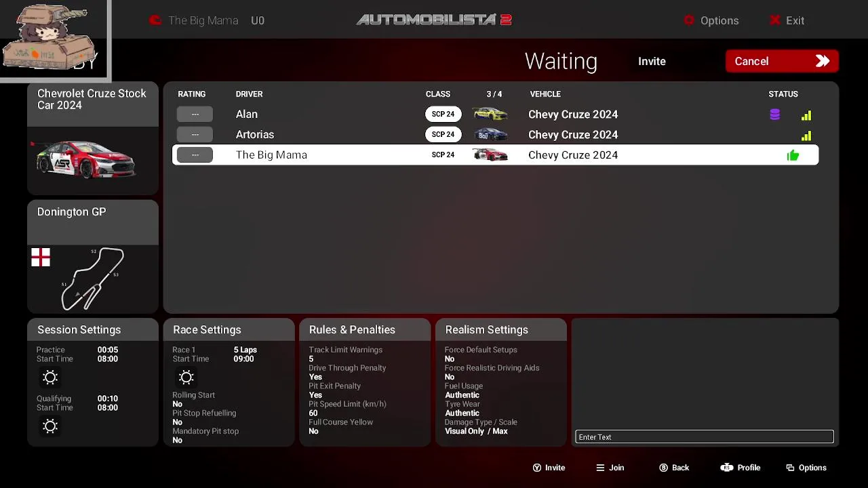Select the Donington GP track header

pos(93,221)
